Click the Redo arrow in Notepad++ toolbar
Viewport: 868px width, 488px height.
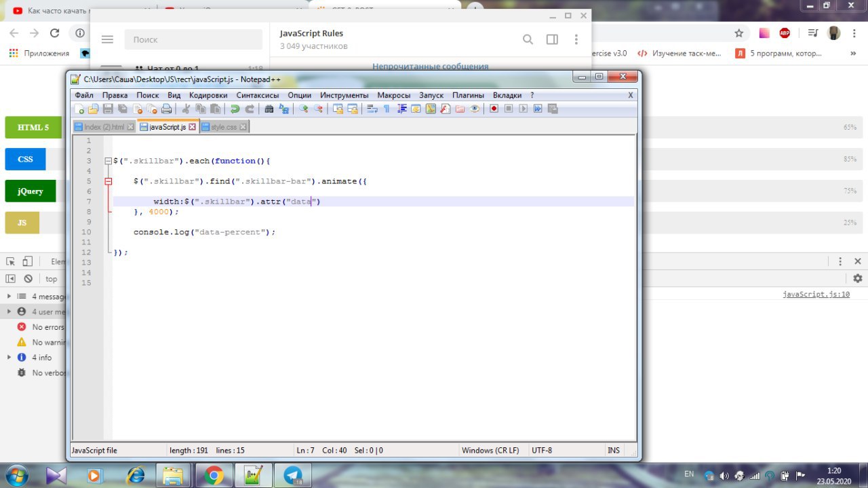[250, 109]
